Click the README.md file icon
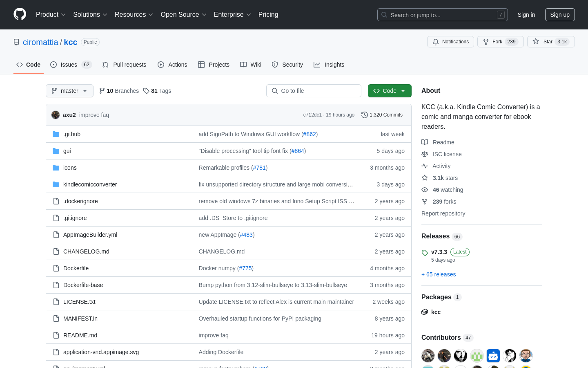This screenshot has height=368, width=588. [x=56, y=335]
